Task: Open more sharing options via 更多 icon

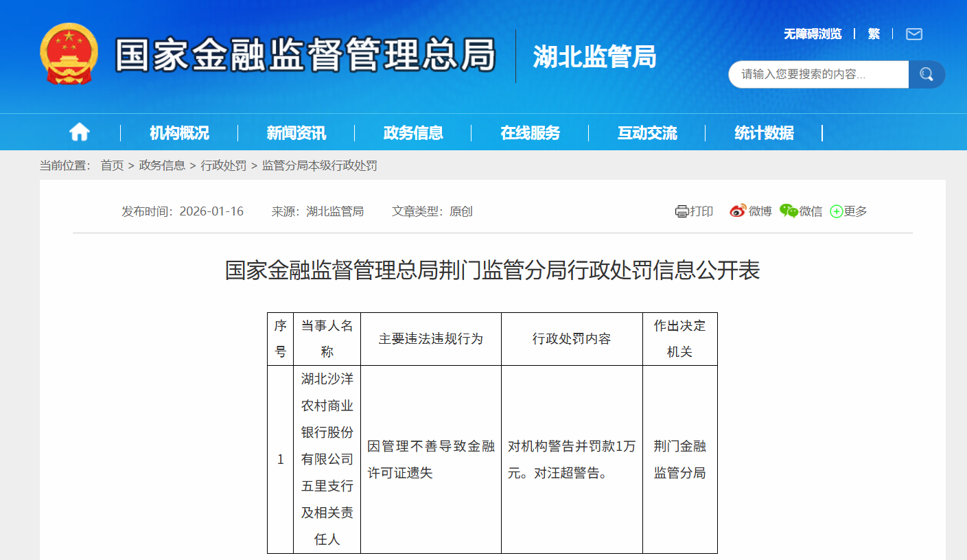Action: (836, 211)
